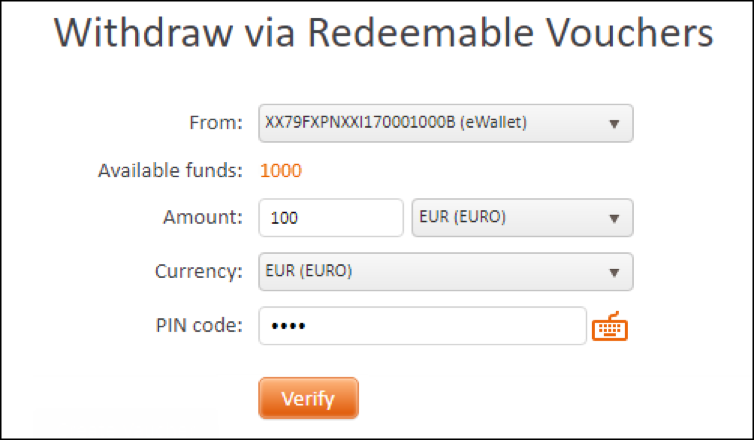
Task: Click the arrow of the From selector
Action: click(x=614, y=124)
